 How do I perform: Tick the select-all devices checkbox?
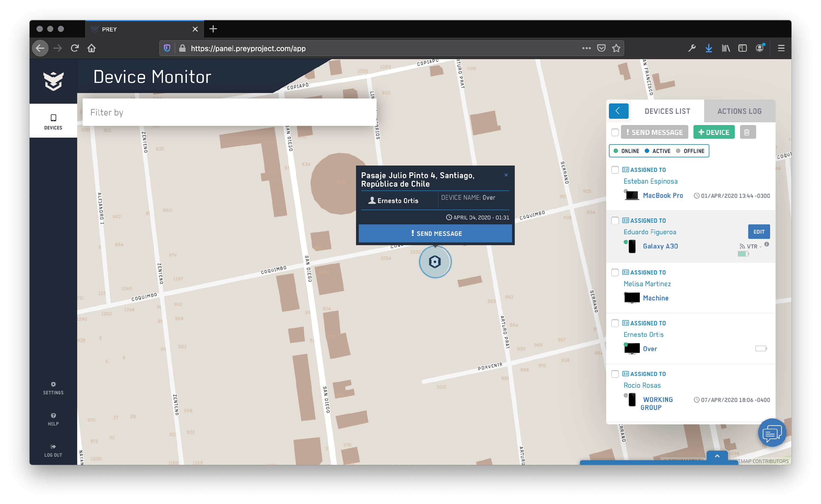pyautogui.click(x=615, y=132)
